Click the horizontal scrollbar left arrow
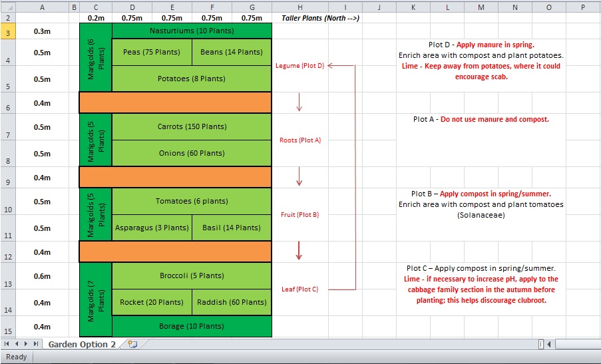601x364 pixels. tap(550, 344)
